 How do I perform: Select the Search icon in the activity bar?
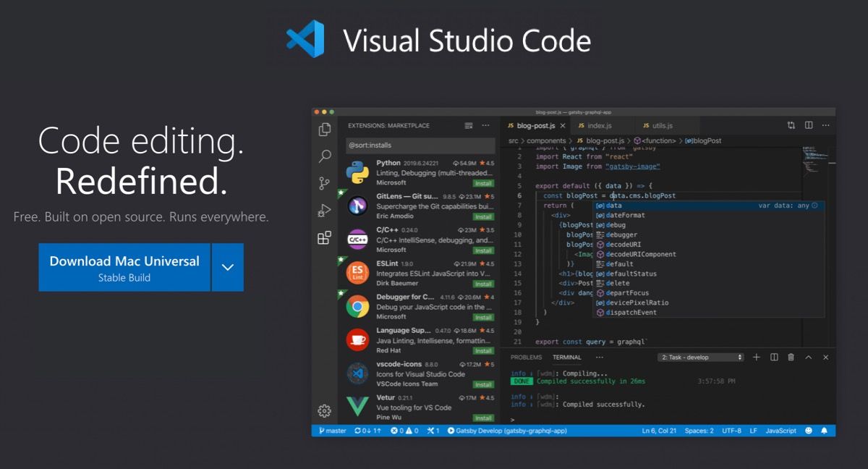click(324, 157)
